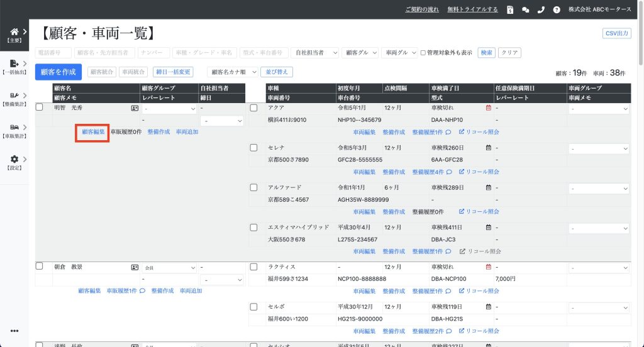Click 車両追加 link for 朝倉 敦景

point(191,291)
